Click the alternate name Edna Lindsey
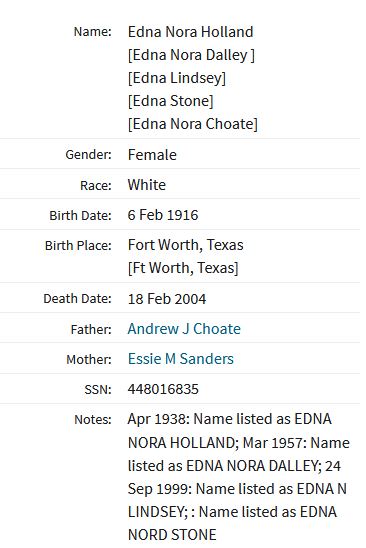The image size is (366, 548). [177, 78]
